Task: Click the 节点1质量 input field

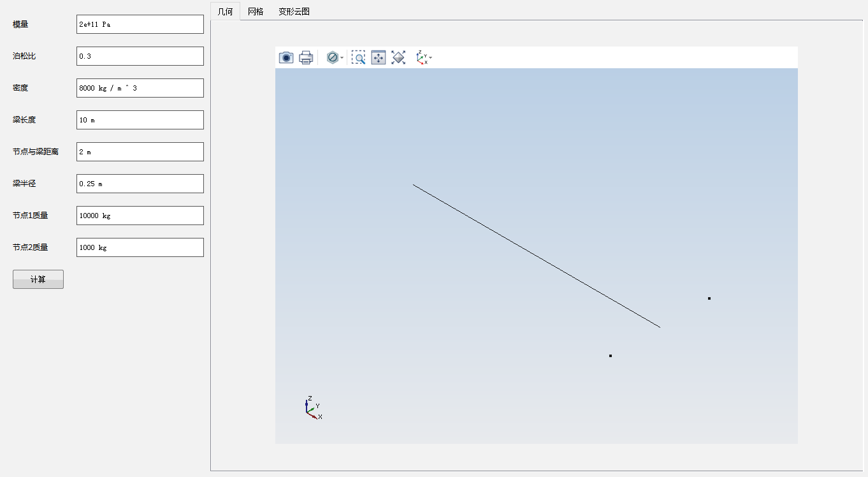Action: point(140,216)
